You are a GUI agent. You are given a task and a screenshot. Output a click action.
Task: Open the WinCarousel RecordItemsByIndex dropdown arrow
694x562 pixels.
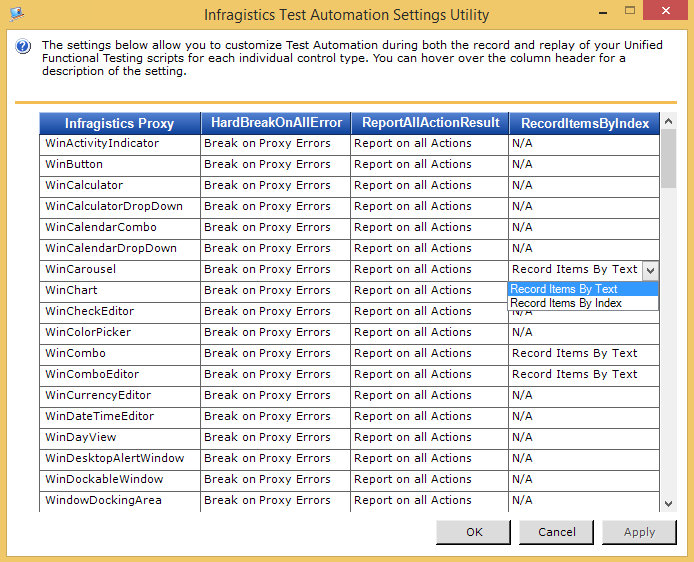650,270
